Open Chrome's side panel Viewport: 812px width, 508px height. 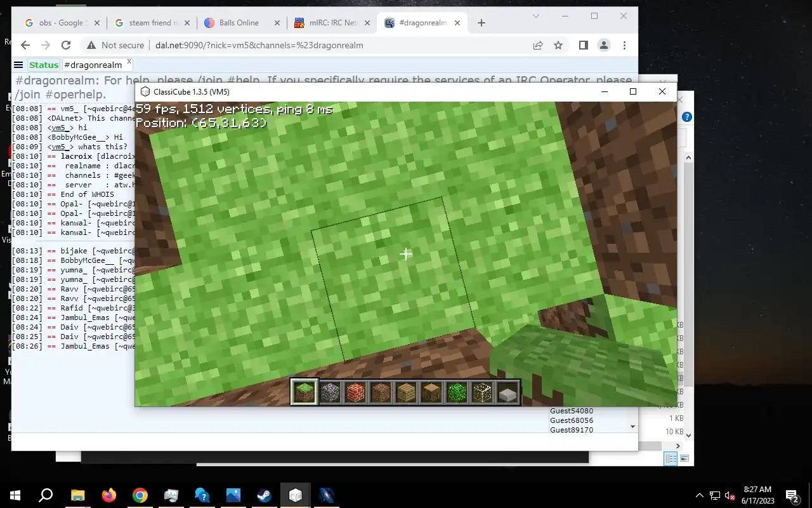(584, 45)
